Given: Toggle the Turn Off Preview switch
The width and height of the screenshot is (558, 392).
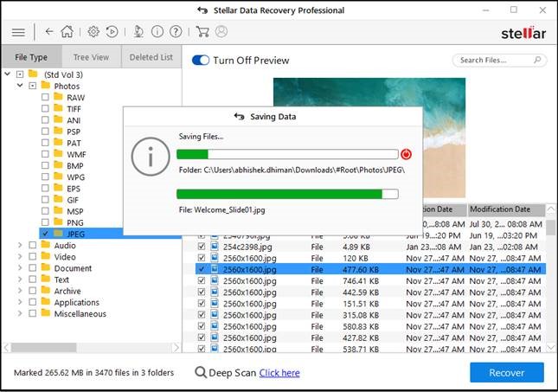Looking at the screenshot, I should pos(201,61).
